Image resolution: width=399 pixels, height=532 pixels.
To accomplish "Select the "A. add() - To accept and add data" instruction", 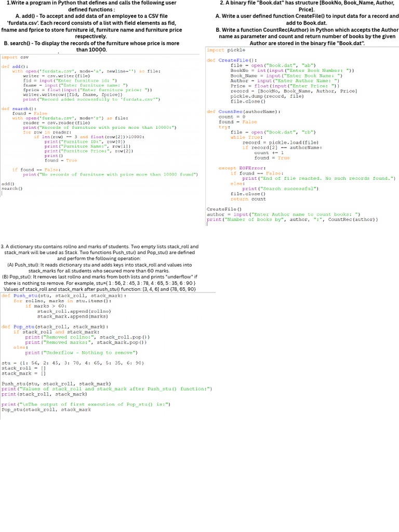I will tap(91, 26).
